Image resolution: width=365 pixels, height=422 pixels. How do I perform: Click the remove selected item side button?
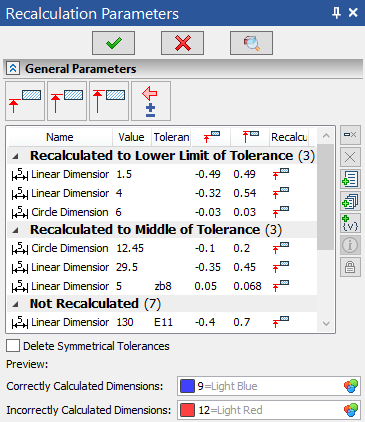coord(350,135)
